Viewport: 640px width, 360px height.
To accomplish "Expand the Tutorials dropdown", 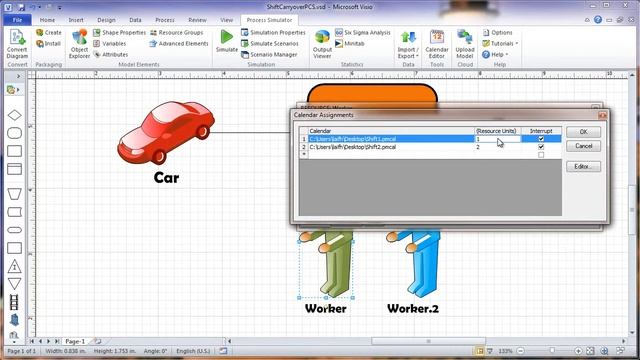I will click(x=500, y=43).
